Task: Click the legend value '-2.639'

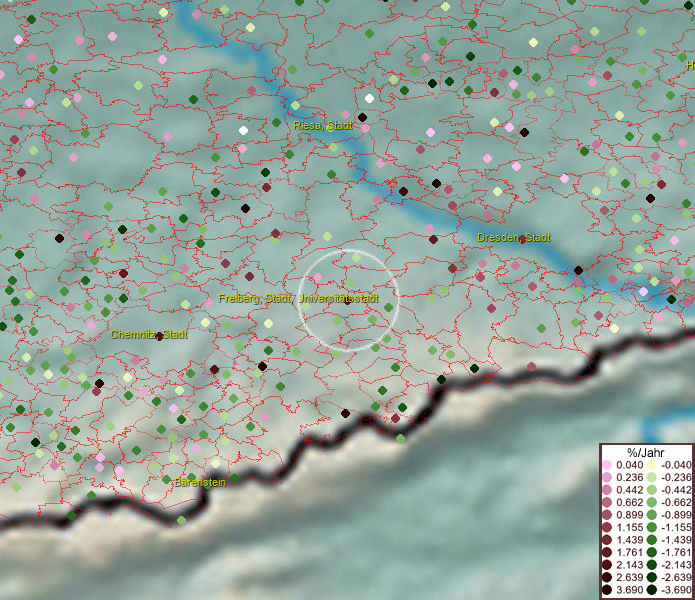Action: pyautogui.click(x=676, y=577)
